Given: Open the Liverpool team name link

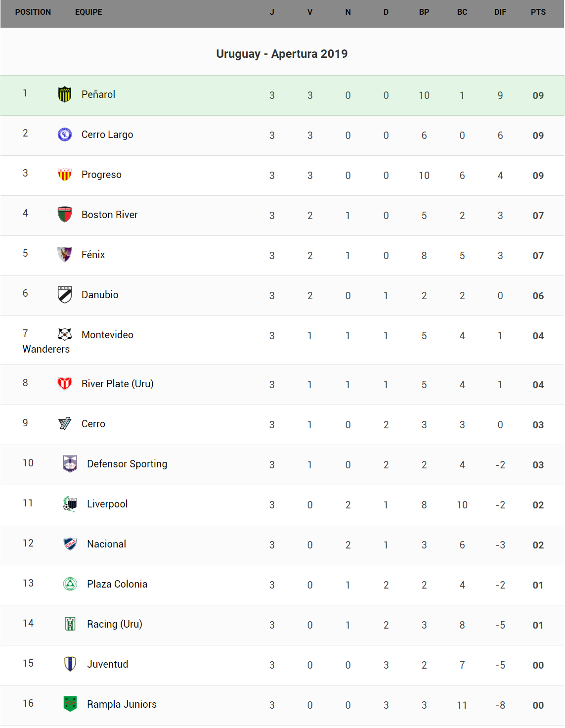Looking at the screenshot, I should pos(107,504).
